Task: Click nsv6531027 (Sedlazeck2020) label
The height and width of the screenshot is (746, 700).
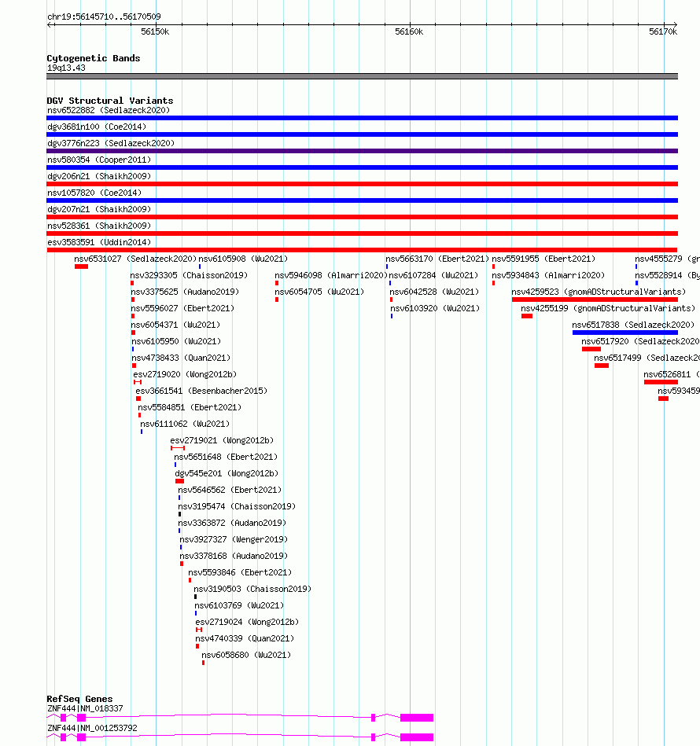Action: click(135, 259)
